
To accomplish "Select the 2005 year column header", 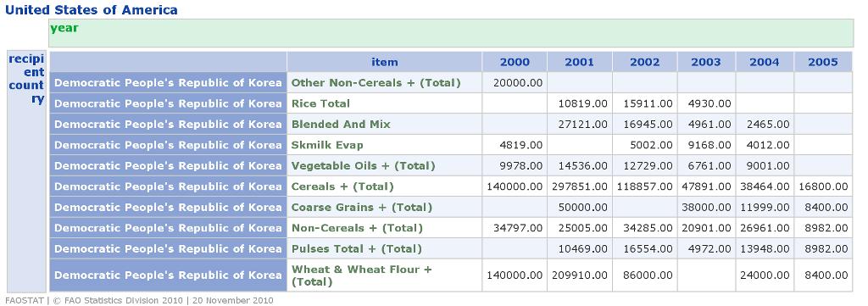I will pyautogui.click(x=823, y=62).
